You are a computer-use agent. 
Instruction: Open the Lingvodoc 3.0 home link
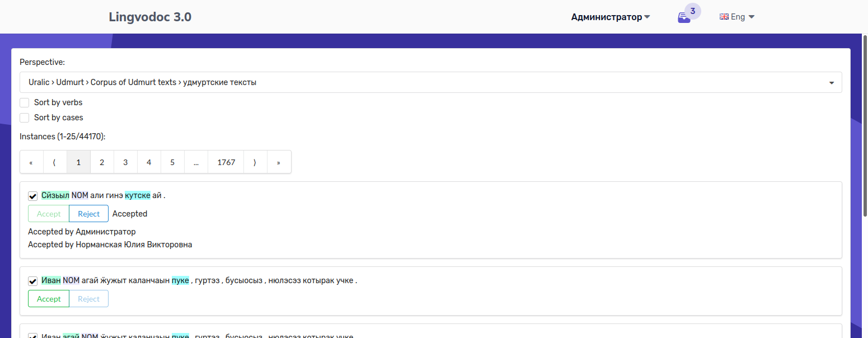[150, 17]
